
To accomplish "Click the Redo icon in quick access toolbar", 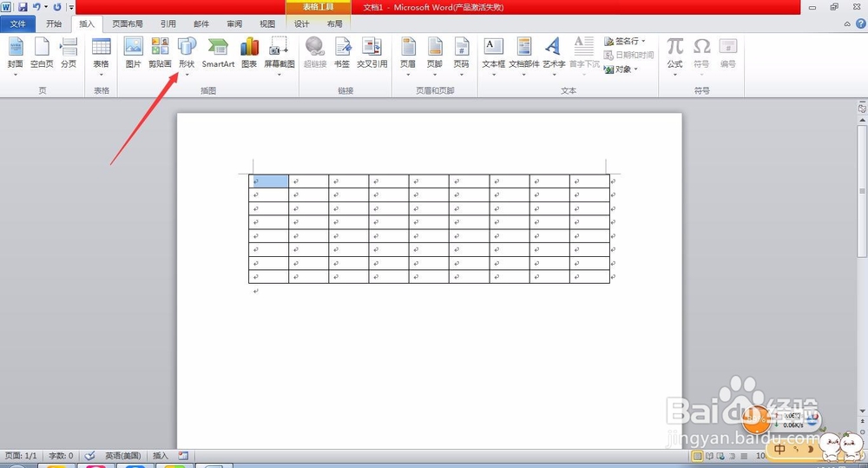I will click(x=57, y=7).
